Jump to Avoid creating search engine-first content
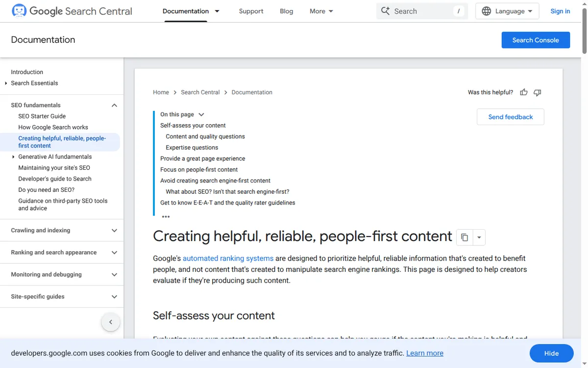This screenshot has width=588, height=368. click(216, 181)
